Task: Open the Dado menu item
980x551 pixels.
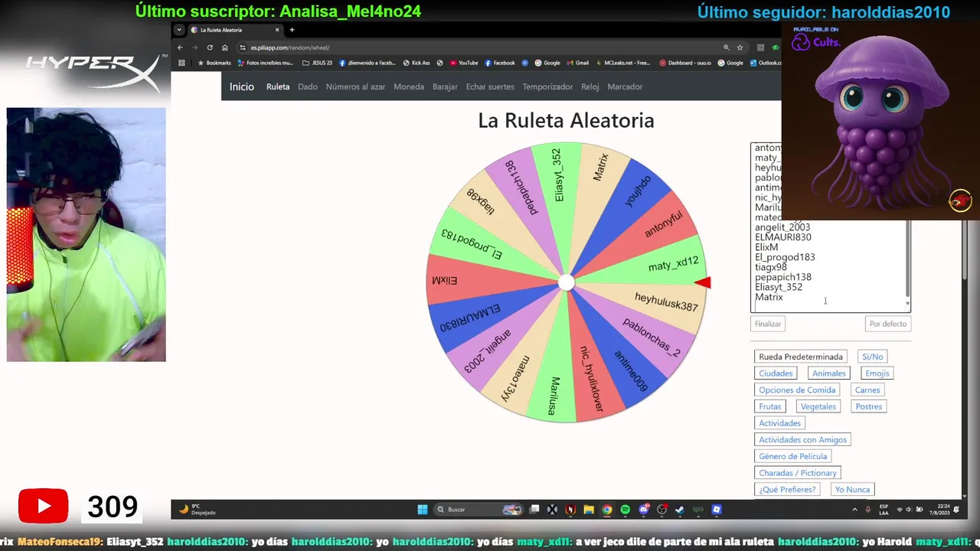Action: 308,86
